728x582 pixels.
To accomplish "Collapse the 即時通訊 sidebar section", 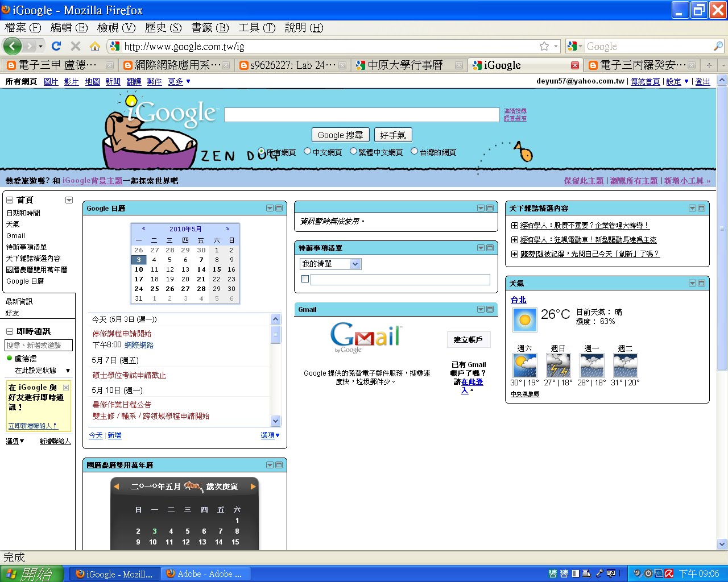I will point(10,331).
